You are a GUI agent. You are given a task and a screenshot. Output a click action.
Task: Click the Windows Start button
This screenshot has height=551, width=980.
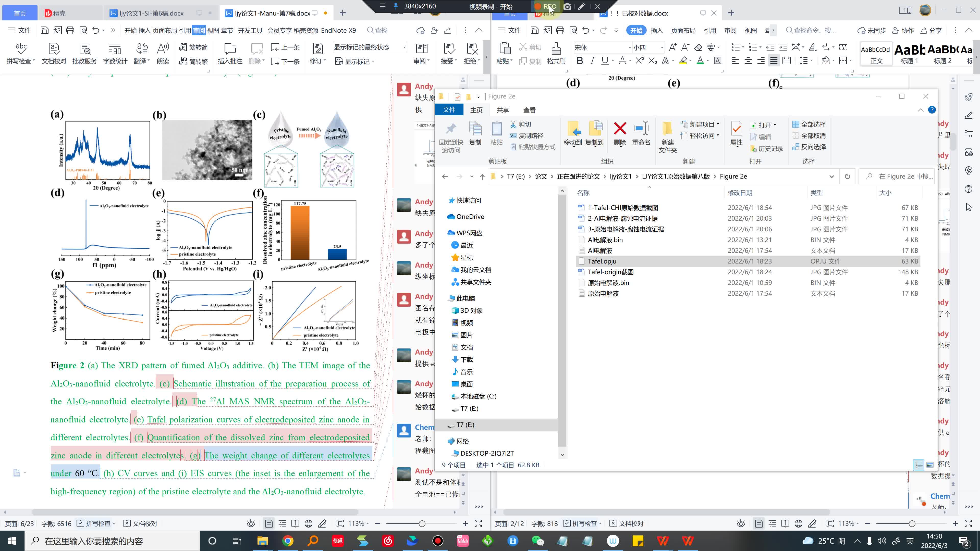tap(12, 541)
